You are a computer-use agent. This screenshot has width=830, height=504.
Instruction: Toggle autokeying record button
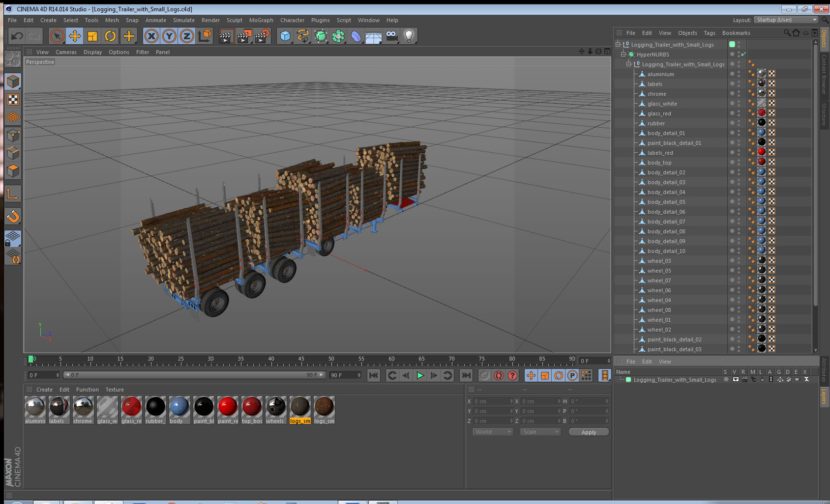pyautogui.click(x=499, y=375)
